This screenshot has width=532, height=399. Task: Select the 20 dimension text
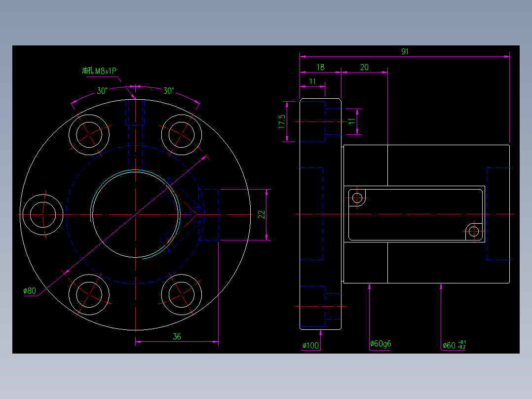pos(364,67)
